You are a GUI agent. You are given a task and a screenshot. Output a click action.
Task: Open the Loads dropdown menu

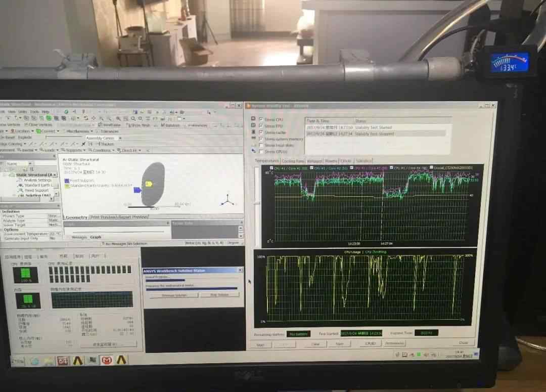coord(50,150)
